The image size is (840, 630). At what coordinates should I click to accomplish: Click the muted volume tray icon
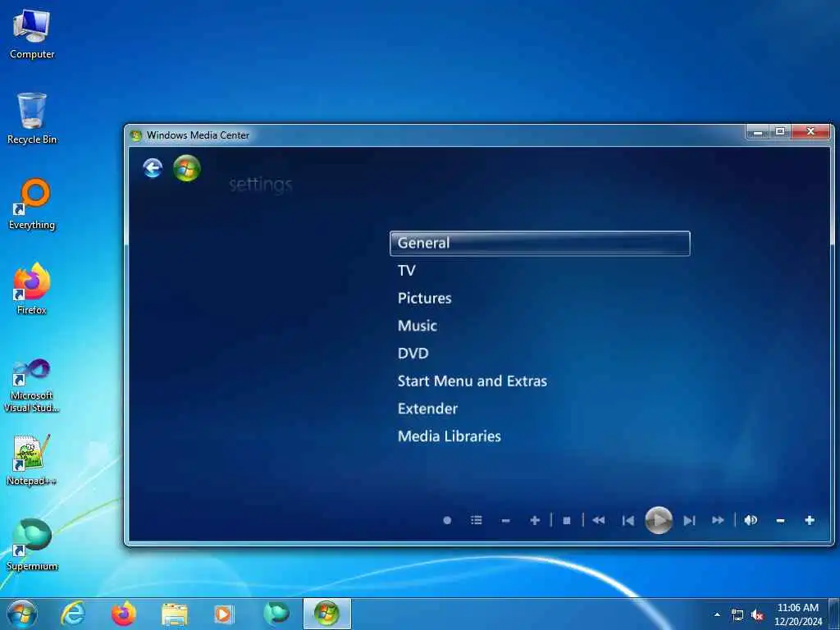click(757, 615)
